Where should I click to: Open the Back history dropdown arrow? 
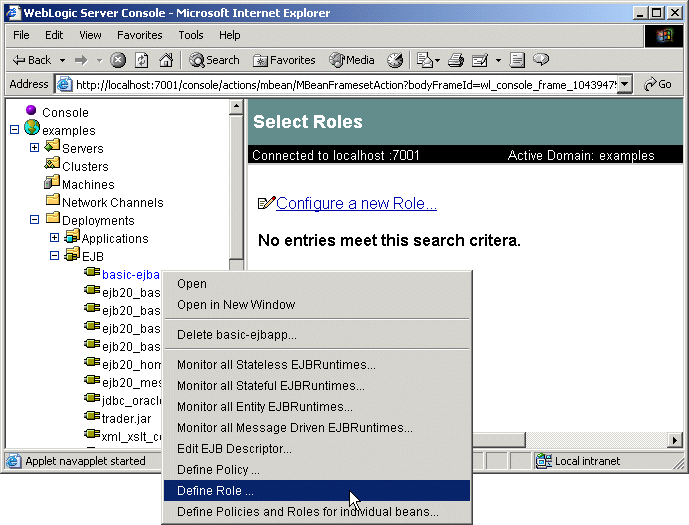(x=62, y=60)
